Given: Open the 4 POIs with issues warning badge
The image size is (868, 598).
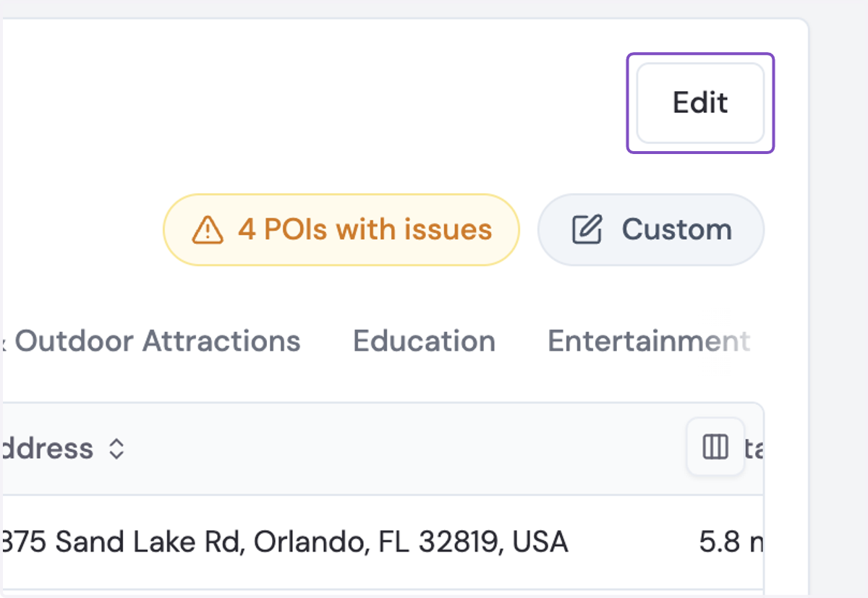Looking at the screenshot, I should [x=341, y=230].
